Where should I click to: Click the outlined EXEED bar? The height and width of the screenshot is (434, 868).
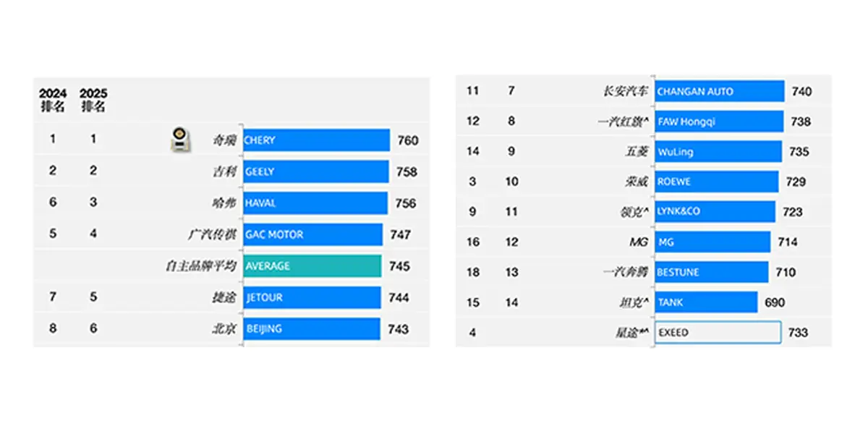pyautogui.click(x=718, y=333)
